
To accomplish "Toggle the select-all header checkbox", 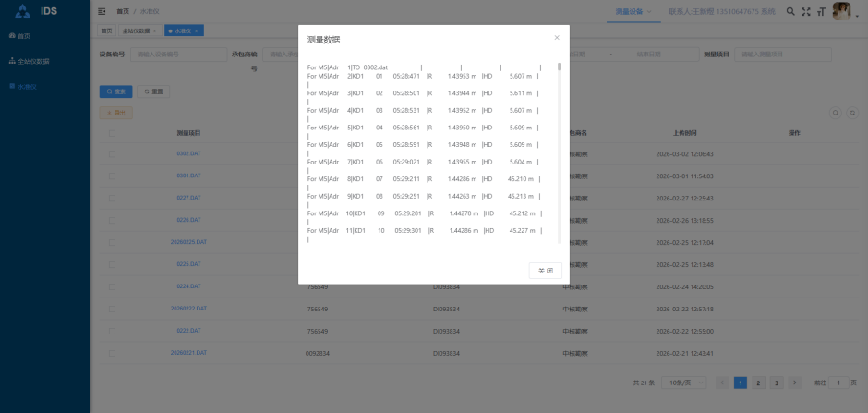I will (x=113, y=133).
